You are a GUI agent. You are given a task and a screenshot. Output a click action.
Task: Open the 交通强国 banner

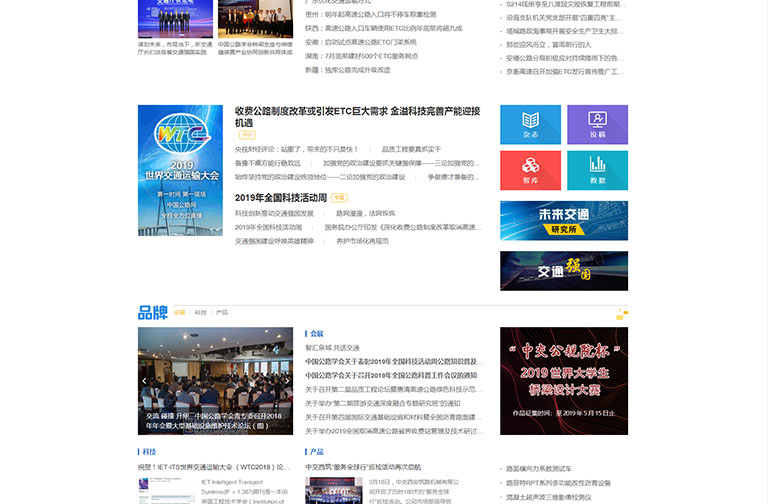pos(564,271)
